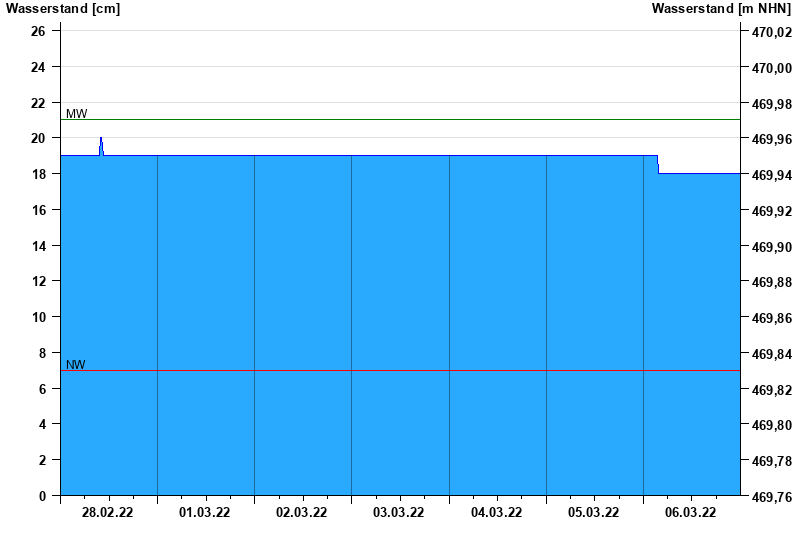This screenshot has height=550, width=800.
Task: Click the 18 value on left axis
Action: [x=38, y=174]
